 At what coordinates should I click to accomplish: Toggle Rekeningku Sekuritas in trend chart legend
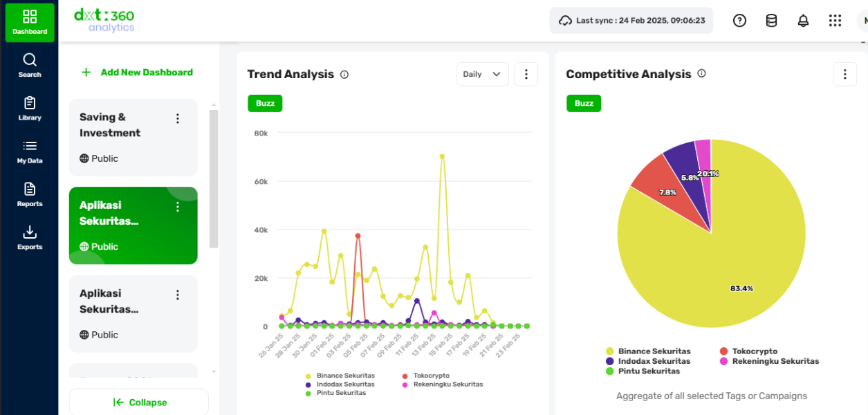click(x=443, y=384)
